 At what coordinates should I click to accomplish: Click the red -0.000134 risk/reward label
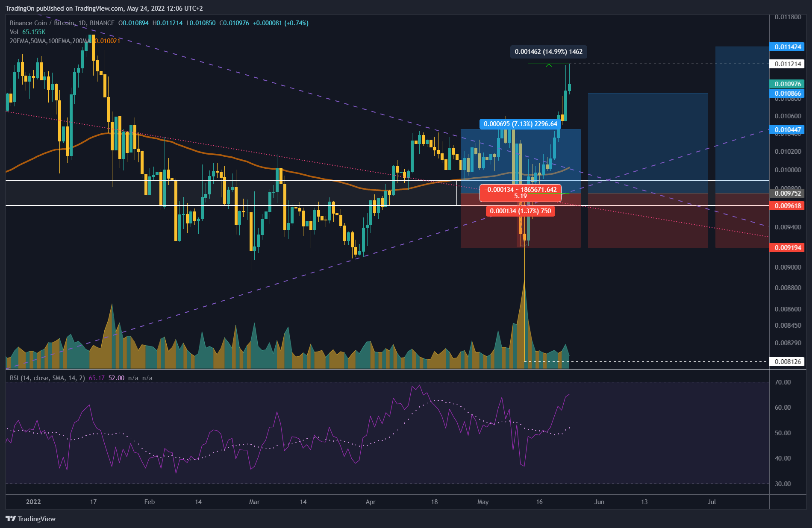pyautogui.click(x=520, y=193)
